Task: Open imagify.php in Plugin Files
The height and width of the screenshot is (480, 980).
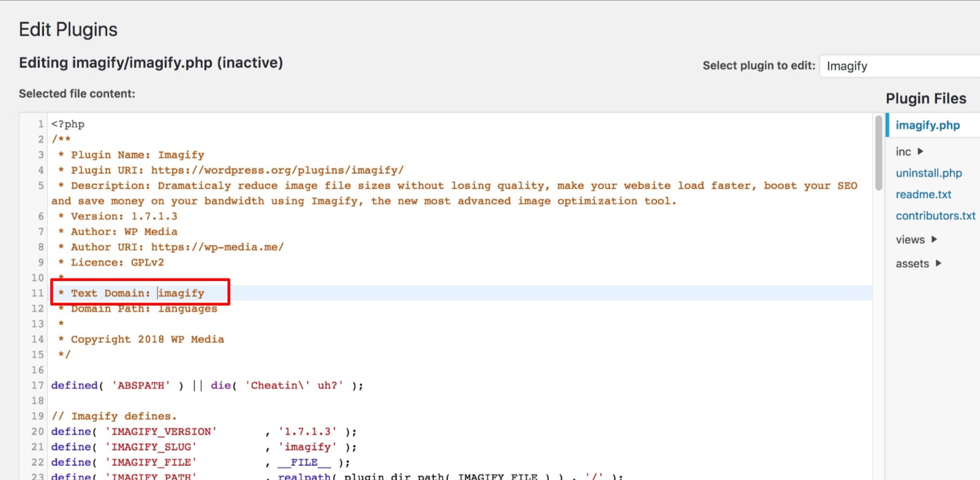Action: pos(927,125)
